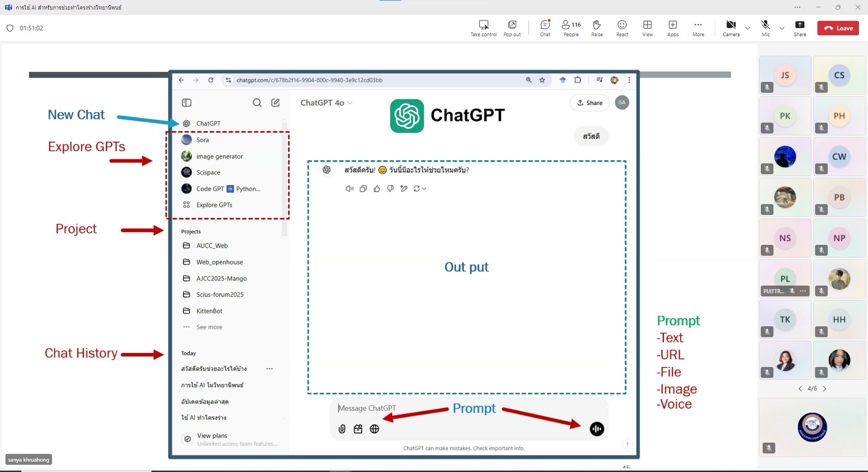Click the tools box icon in prompt bar
The height and width of the screenshot is (472, 868).
(x=358, y=429)
